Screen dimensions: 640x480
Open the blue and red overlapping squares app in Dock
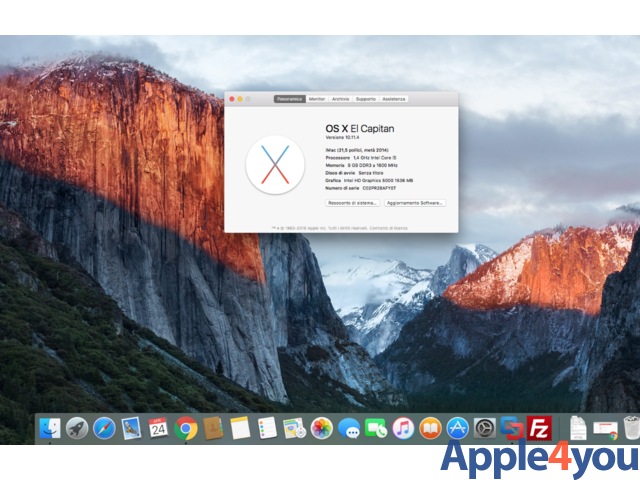pos(512,428)
